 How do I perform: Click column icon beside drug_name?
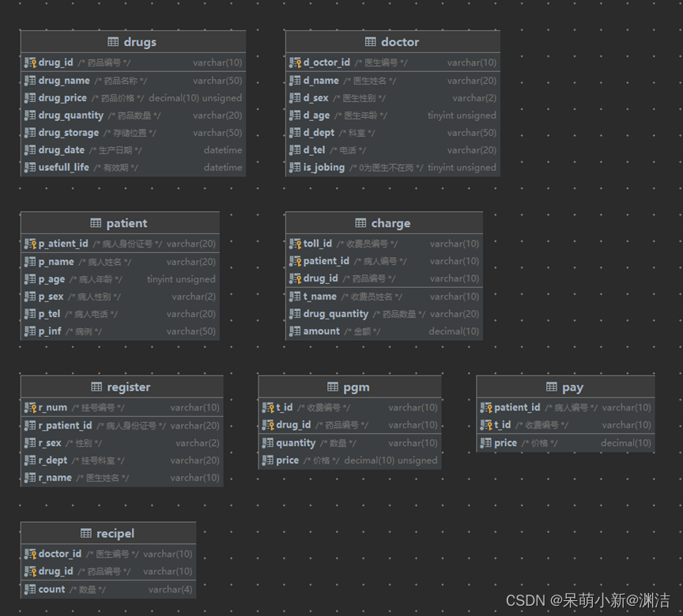click(x=30, y=81)
